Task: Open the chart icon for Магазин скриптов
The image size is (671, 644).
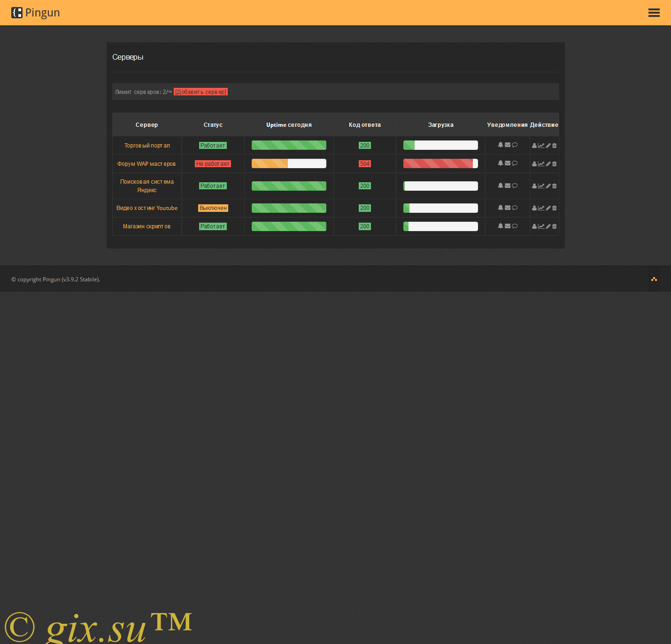Action: point(541,226)
